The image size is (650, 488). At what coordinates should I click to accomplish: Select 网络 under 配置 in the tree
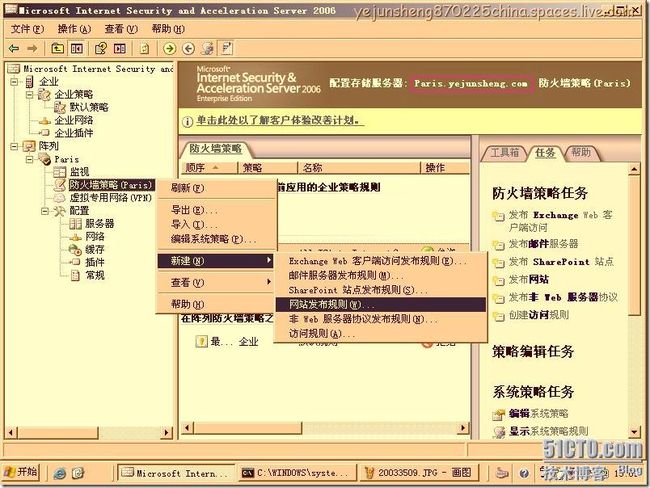[x=95, y=237]
